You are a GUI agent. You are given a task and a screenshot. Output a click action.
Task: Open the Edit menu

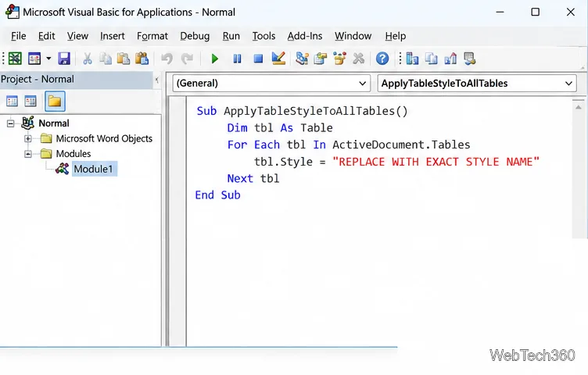[x=46, y=36]
